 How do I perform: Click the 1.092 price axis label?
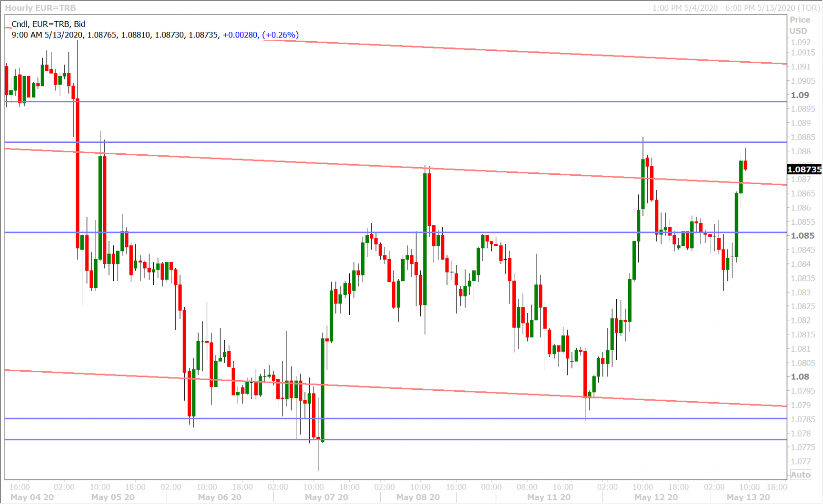(800, 42)
